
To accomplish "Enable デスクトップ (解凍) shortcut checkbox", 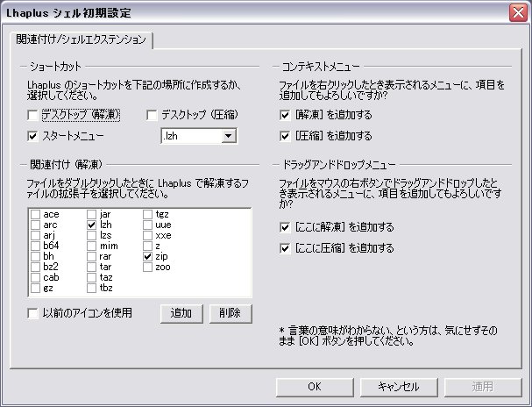I will [32, 116].
